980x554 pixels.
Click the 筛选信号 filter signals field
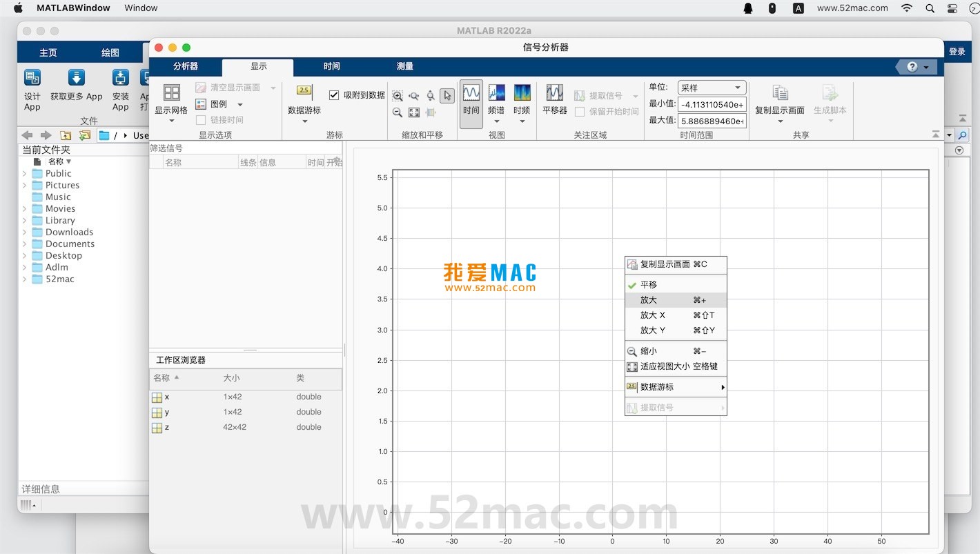pos(246,148)
